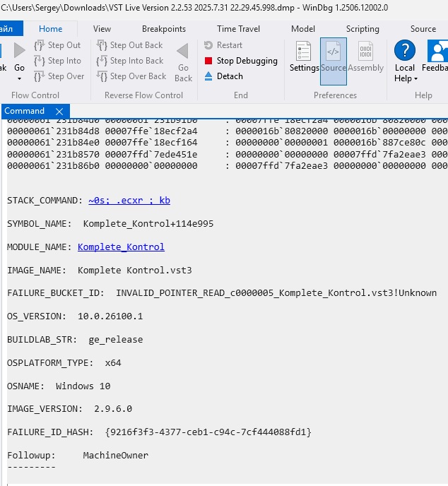Open the Model ribbon tab
Image resolution: width=448 pixels, height=486 pixels.
[x=303, y=29]
